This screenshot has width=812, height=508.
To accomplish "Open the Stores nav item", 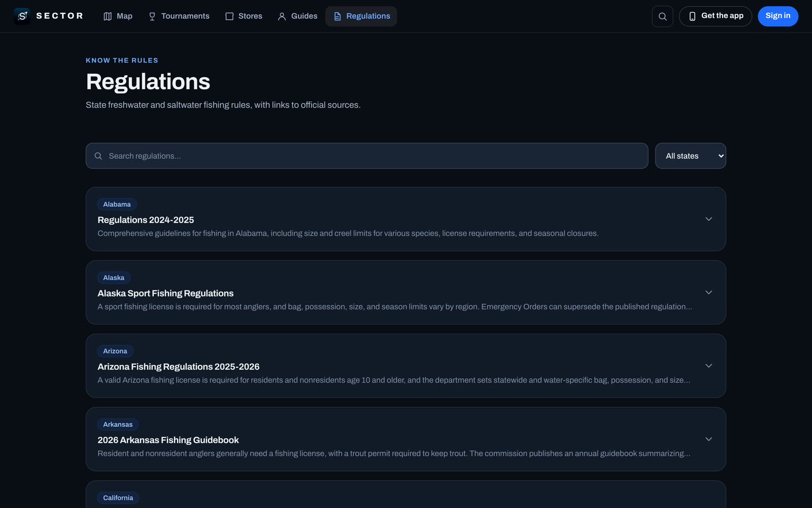I will pos(244,16).
